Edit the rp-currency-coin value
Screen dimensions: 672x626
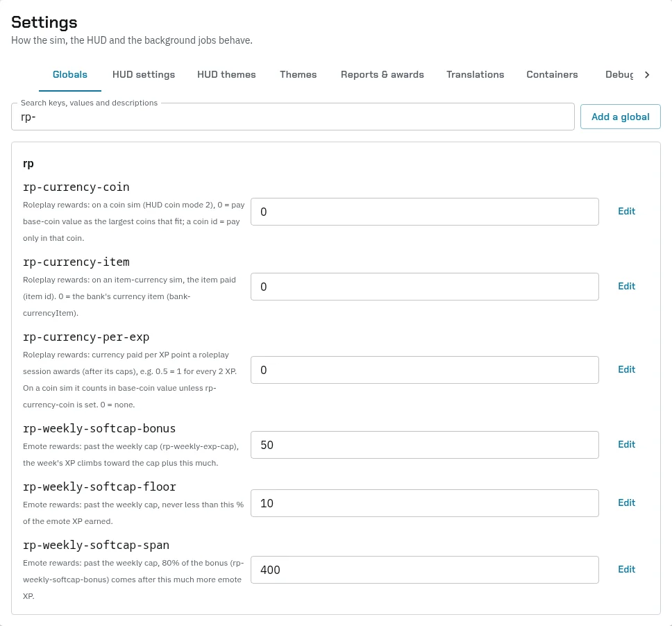point(626,211)
